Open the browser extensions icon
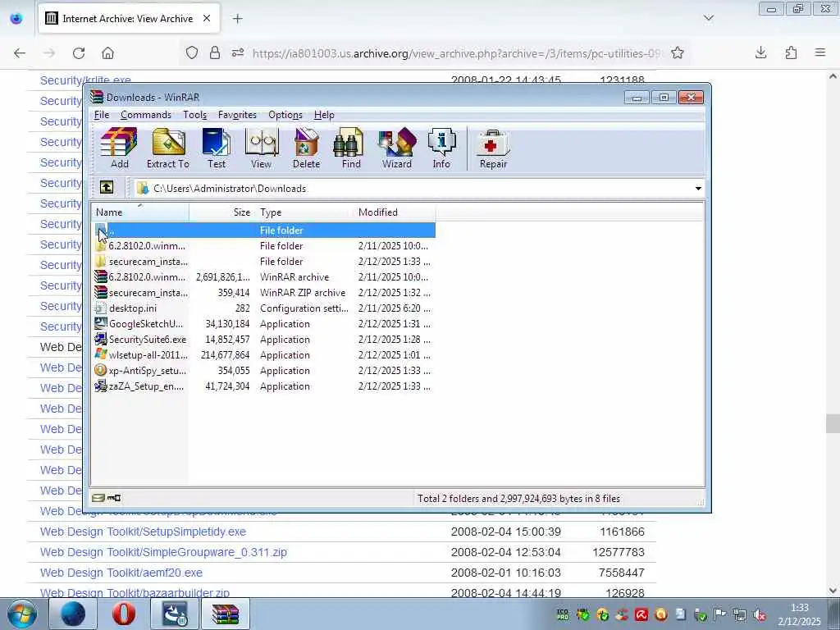 click(x=791, y=52)
